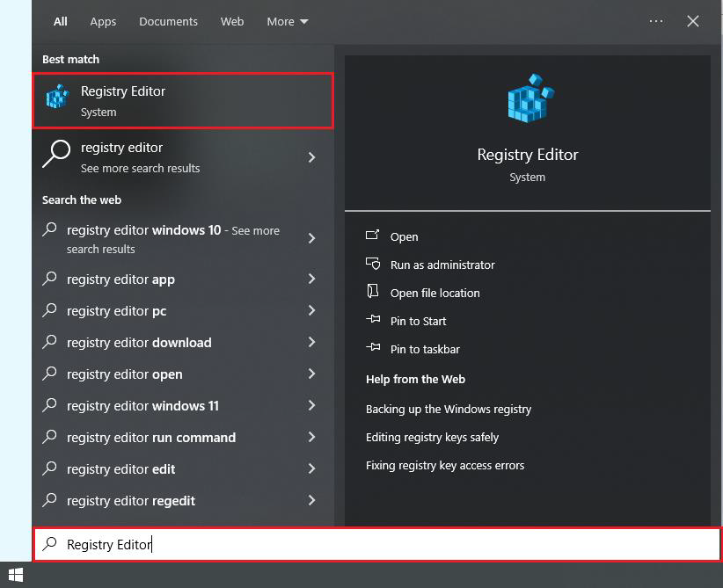Click the Run as administrator shield icon
The width and height of the screenshot is (723, 588).
[373, 265]
